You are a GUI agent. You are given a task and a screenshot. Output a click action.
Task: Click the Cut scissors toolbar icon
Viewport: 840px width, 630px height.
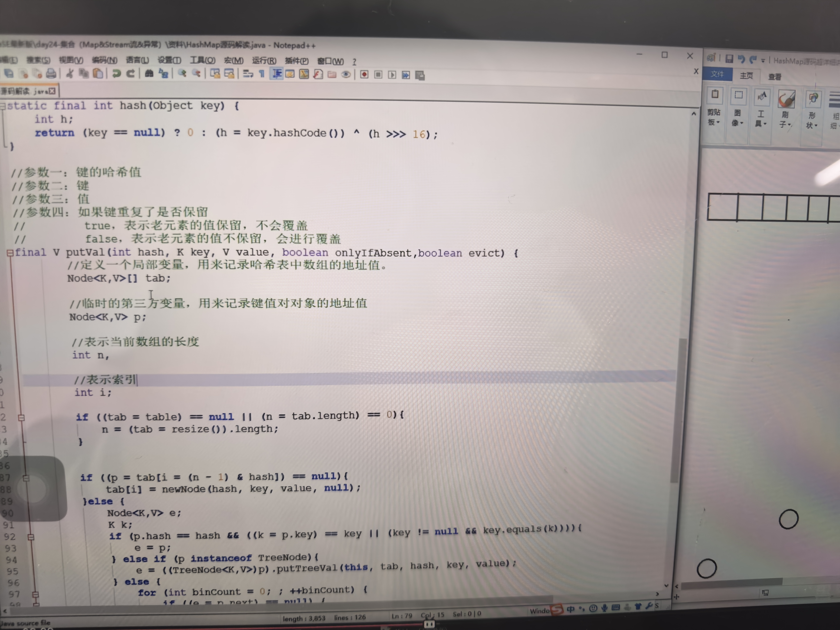70,73
